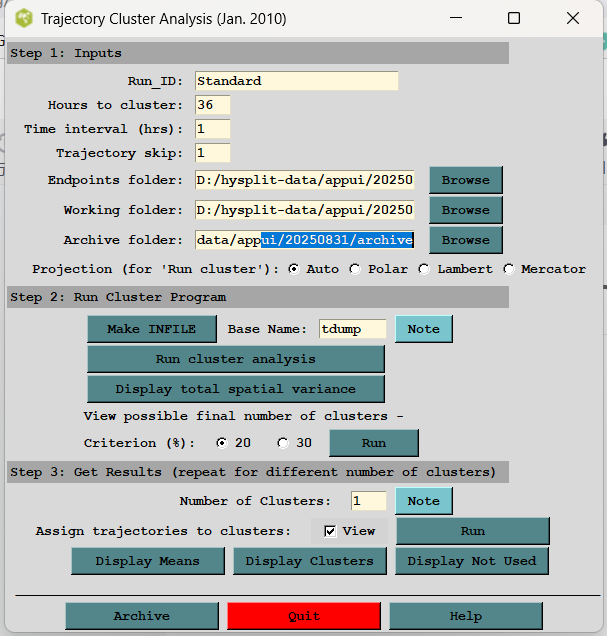Click the 'Projection (for 'Run cluster'):' label

click(155, 269)
